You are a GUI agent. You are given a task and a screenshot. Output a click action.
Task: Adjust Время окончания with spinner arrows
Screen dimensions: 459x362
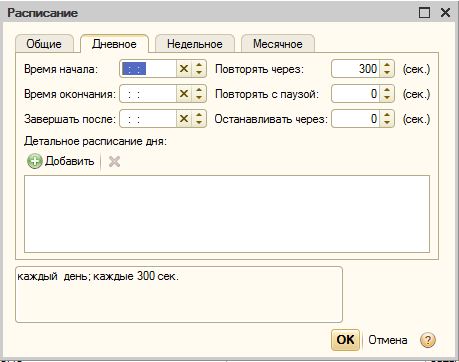point(199,94)
